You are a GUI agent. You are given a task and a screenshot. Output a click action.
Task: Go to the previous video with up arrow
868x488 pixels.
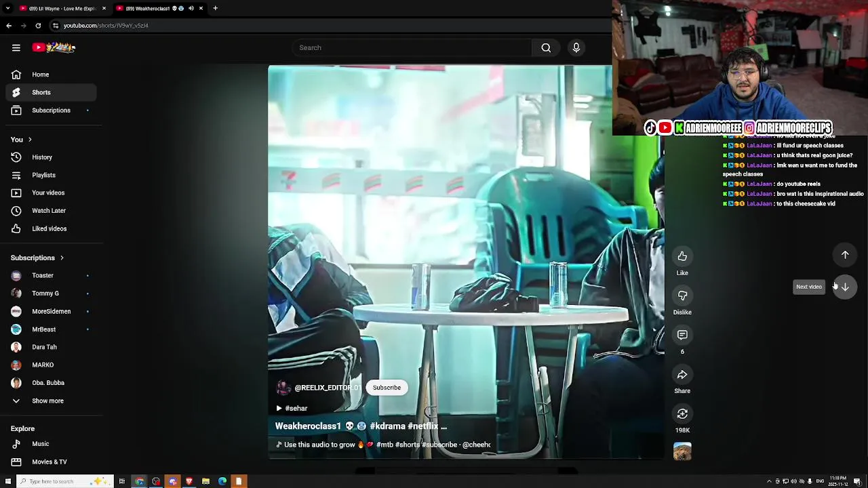click(845, 255)
